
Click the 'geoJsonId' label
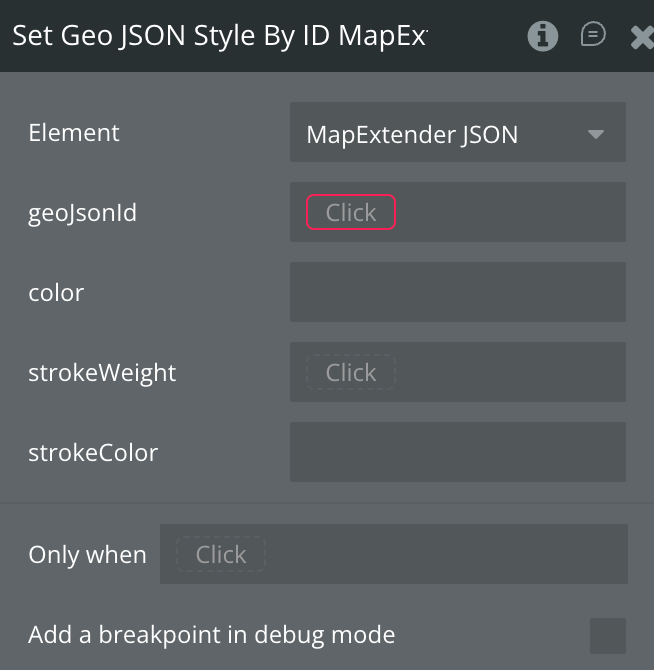click(83, 213)
